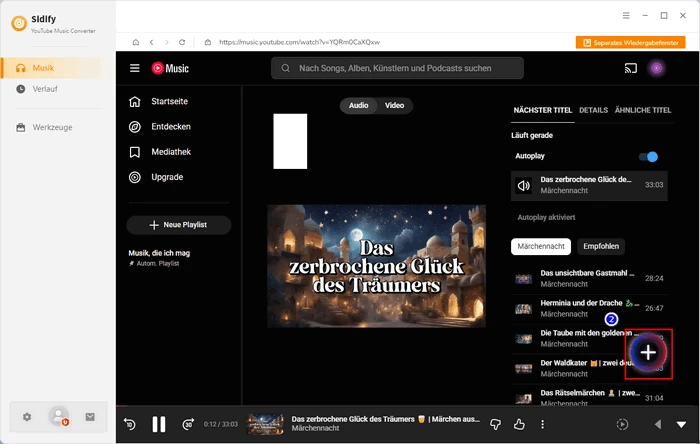Screen dimensions: 700x444
Task: Click the video artwork Das zerbrochene Glück
Action: pyautogui.click(x=376, y=266)
